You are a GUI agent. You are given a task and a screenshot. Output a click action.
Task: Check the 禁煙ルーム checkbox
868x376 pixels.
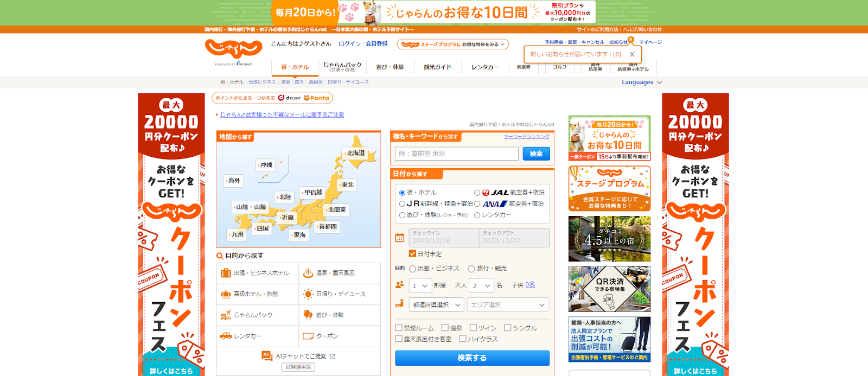[399, 328]
